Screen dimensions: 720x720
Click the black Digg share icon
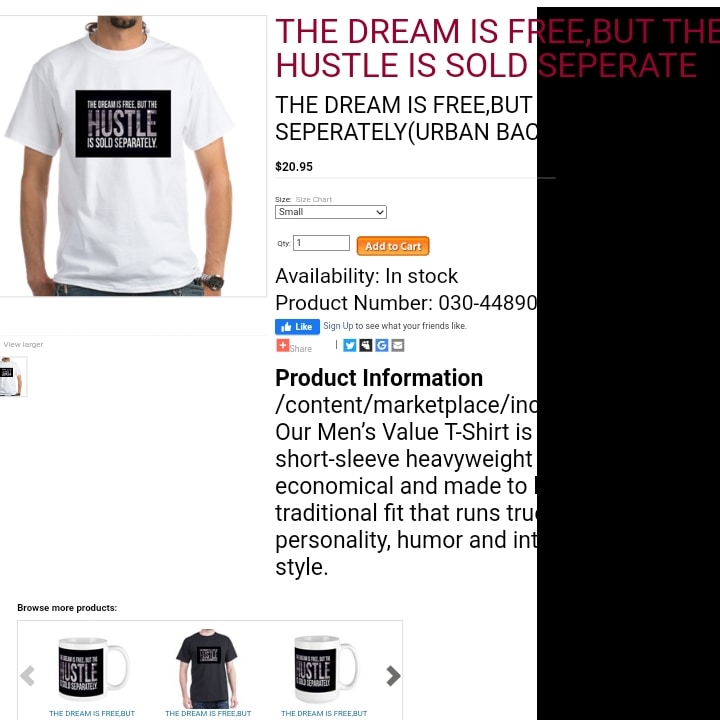point(366,345)
